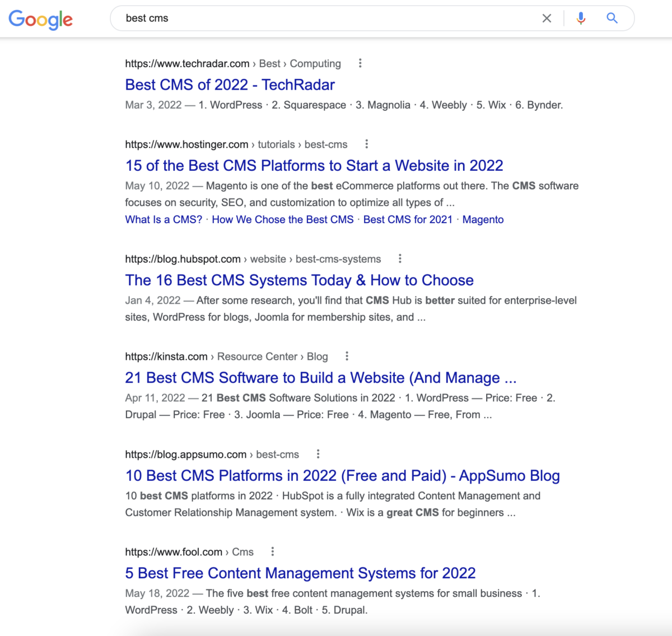Open the '10 Best CMS Platforms in 2022' AppSumo result
The width and height of the screenshot is (672, 636).
pos(342,475)
